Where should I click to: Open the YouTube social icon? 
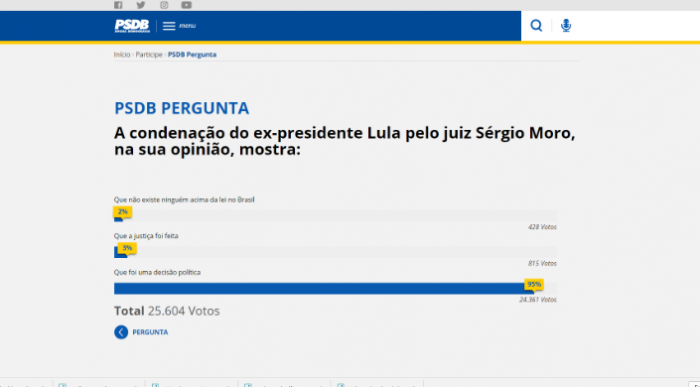(187, 5)
